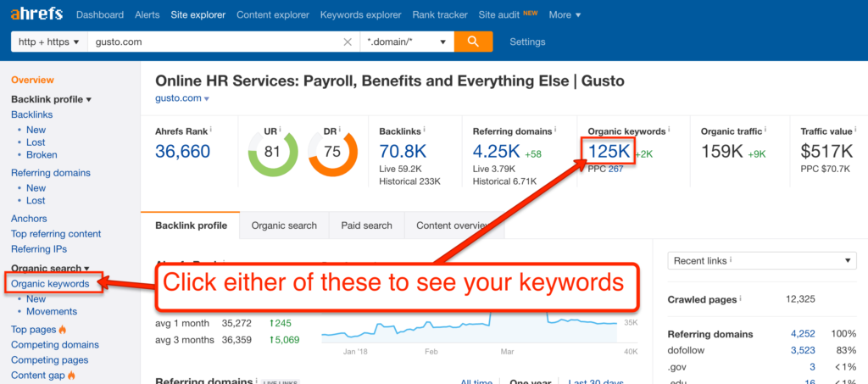Open the http + https protocol dropdown
Screen dimensions: 868x384
[49, 42]
